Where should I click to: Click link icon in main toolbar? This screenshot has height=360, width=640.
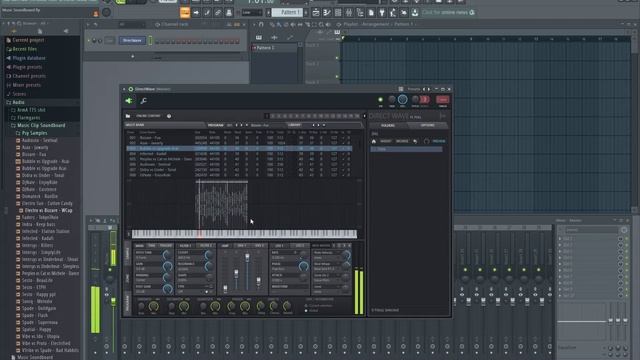(x=218, y=13)
